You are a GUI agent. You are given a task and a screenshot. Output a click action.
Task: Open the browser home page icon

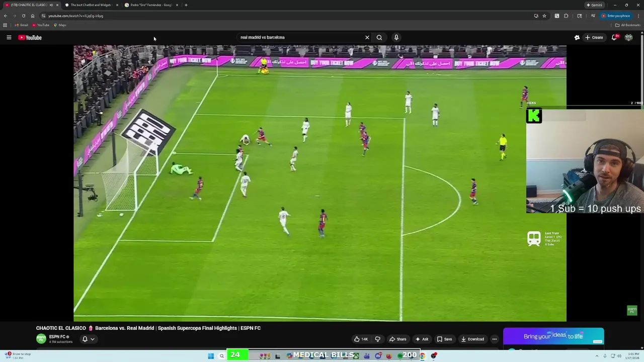(x=33, y=16)
